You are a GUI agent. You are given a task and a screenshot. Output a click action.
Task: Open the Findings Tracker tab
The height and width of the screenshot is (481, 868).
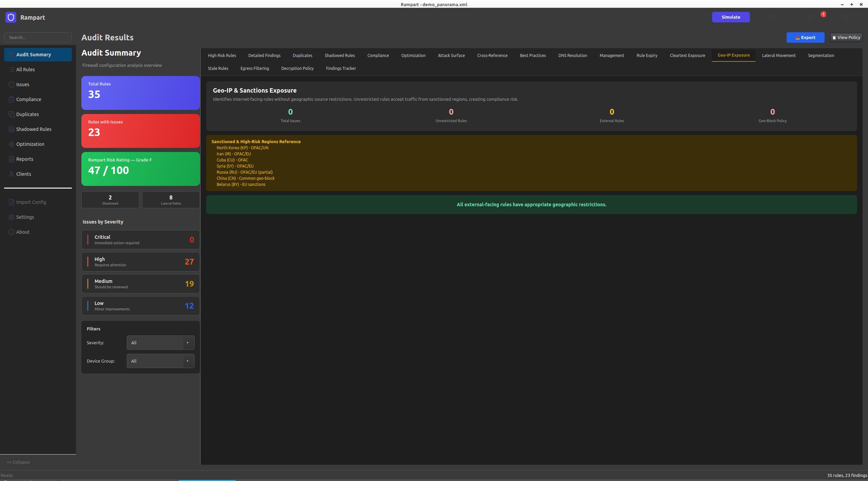(x=341, y=68)
